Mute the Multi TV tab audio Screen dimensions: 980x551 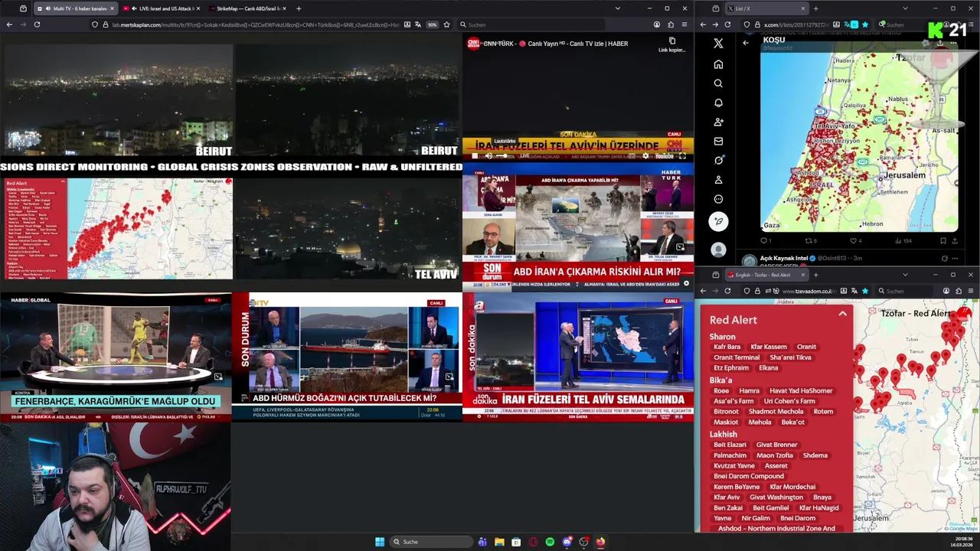[48, 8]
